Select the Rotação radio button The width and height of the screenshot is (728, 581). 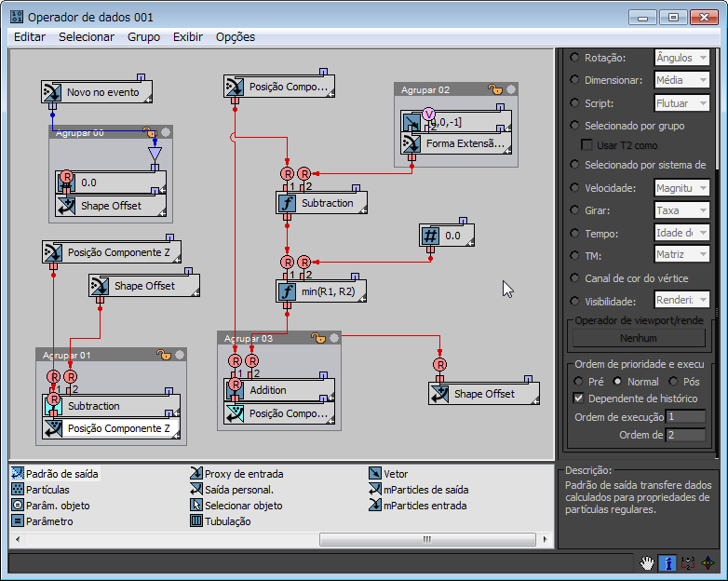(574, 57)
